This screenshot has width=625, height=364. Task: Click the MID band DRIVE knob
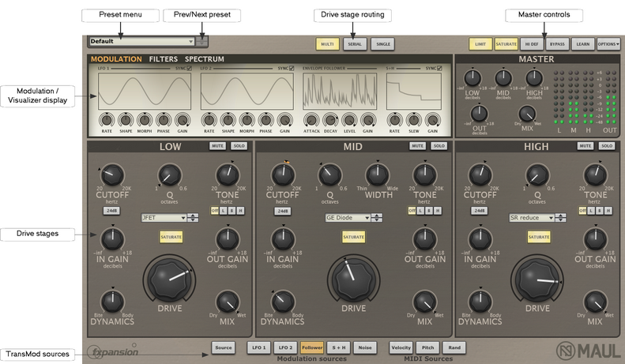tap(353, 279)
